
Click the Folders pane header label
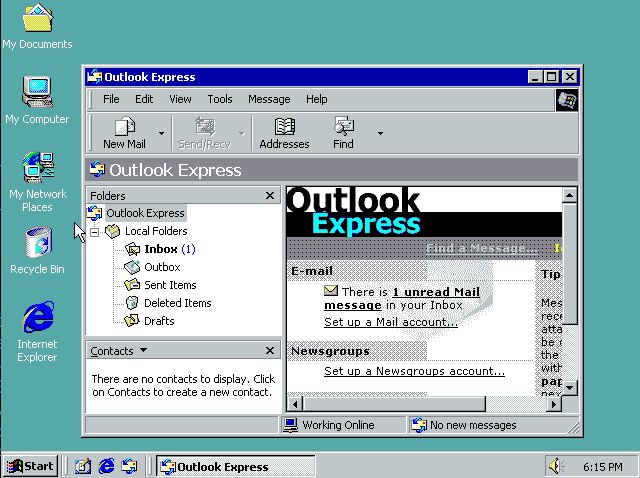coord(108,196)
